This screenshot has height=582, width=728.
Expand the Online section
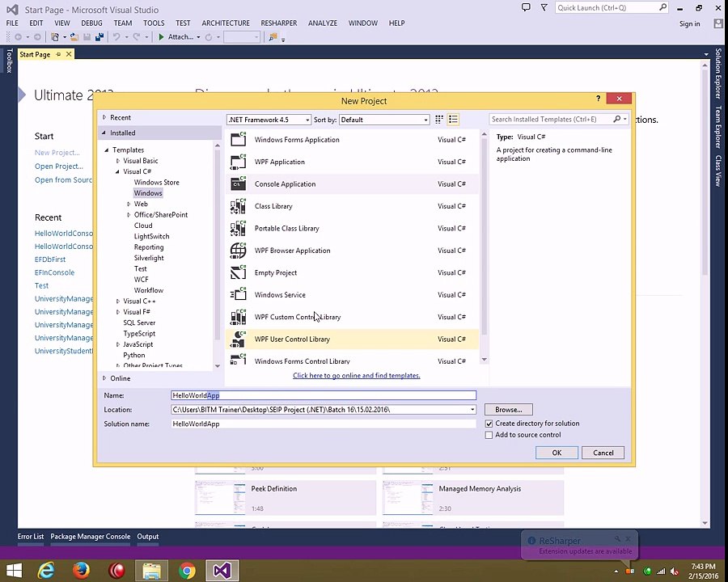point(104,378)
